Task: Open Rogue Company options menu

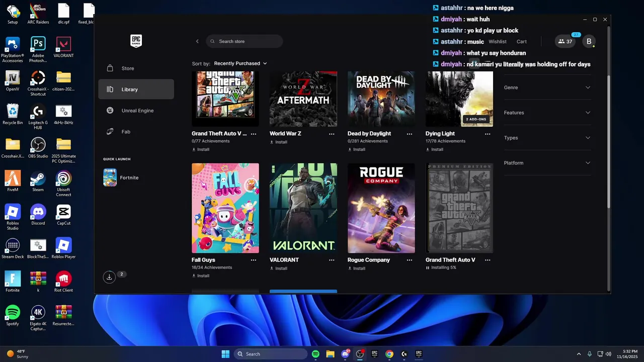Action: point(410,260)
